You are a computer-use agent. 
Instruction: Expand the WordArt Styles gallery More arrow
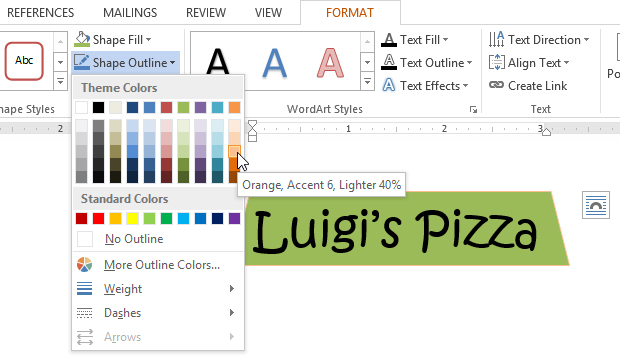367,81
